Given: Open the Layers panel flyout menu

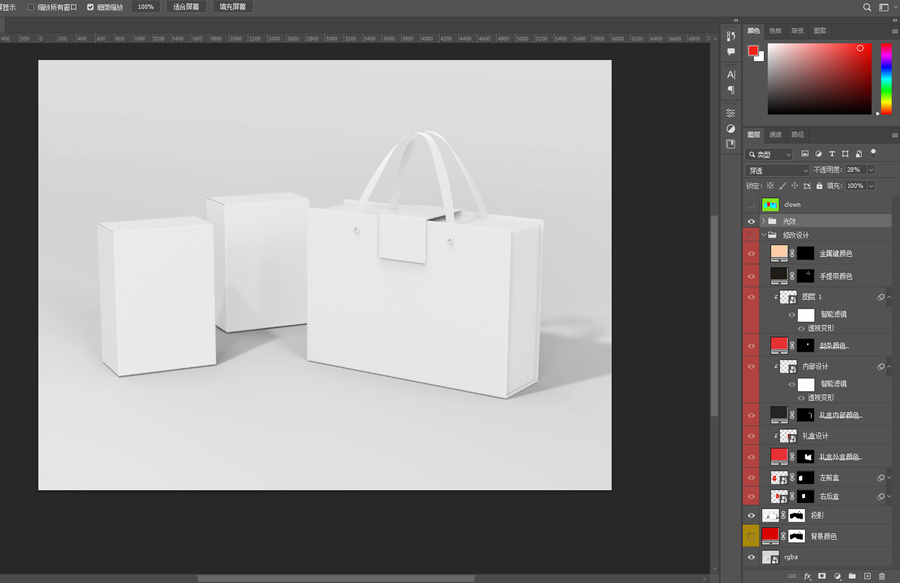Looking at the screenshot, I should tap(894, 135).
